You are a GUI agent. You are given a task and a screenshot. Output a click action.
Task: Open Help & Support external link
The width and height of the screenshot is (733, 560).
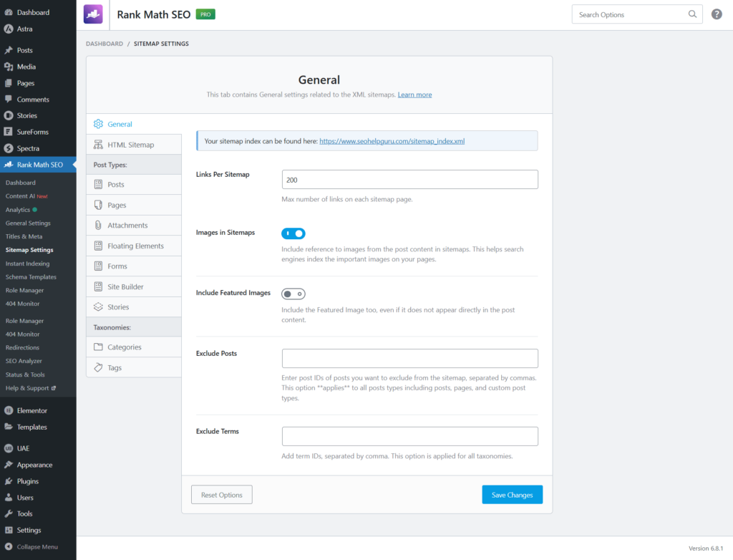(30, 388)
